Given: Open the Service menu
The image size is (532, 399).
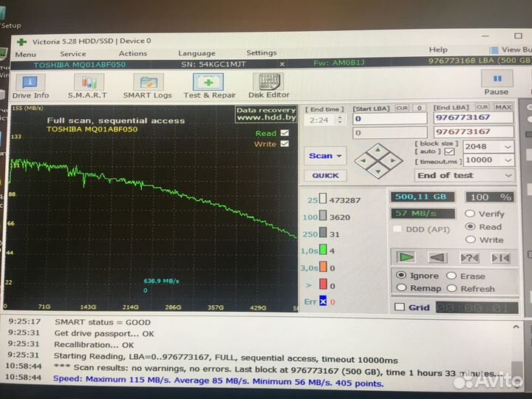Looking at the screenshot, I should point(72,53).
